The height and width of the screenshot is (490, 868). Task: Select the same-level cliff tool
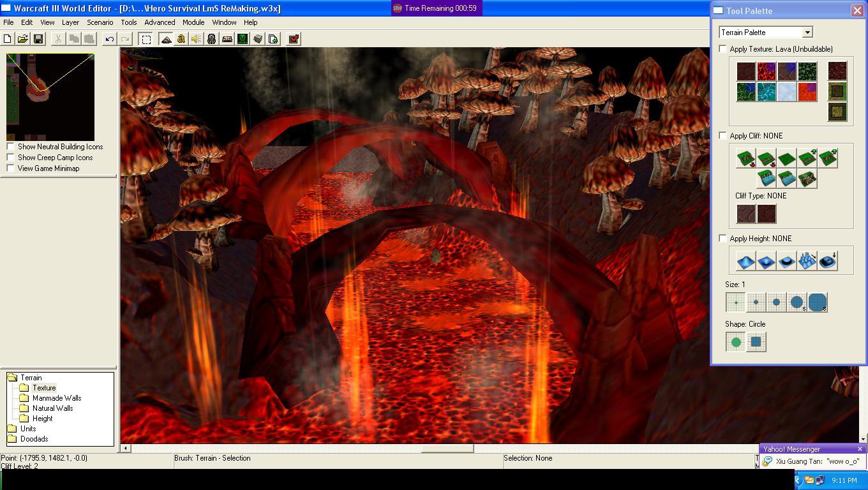pos(786,158)
